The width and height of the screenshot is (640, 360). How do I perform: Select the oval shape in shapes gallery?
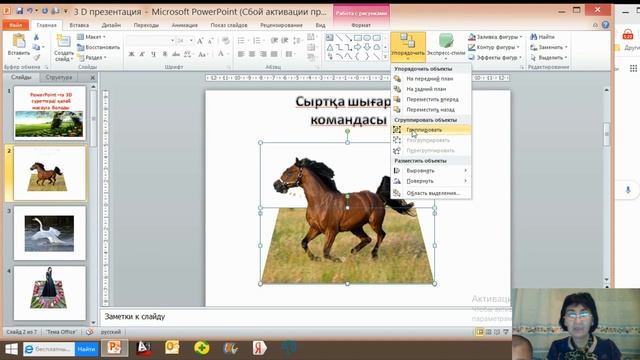coord(367,38)
